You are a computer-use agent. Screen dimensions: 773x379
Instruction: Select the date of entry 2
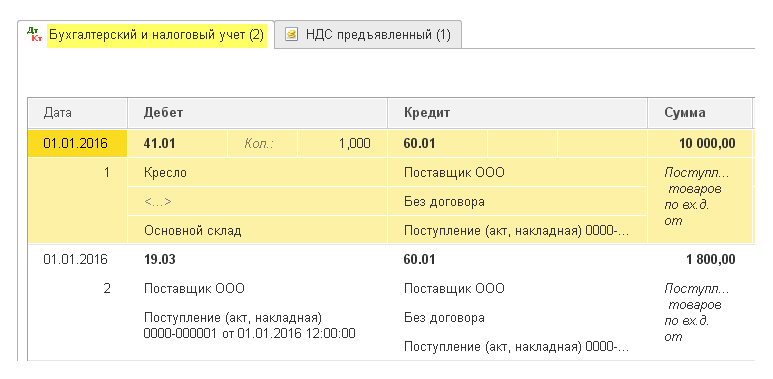point(75,259)
